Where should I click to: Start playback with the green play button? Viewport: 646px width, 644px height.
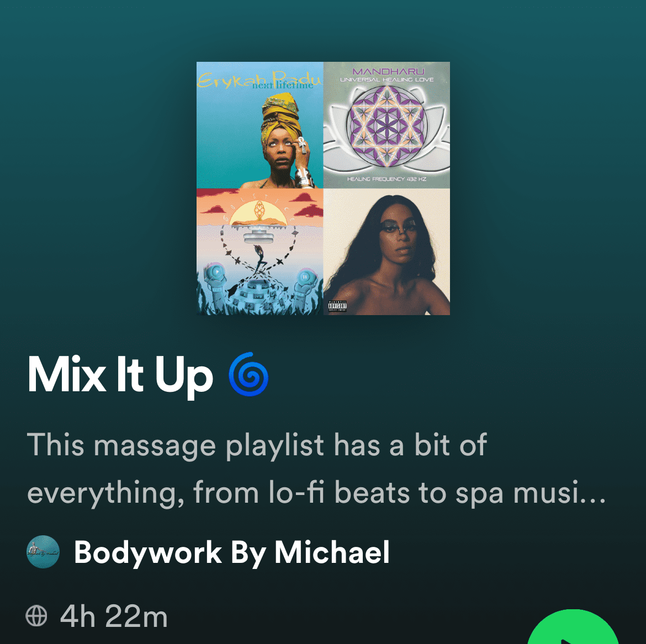(572, 627)
